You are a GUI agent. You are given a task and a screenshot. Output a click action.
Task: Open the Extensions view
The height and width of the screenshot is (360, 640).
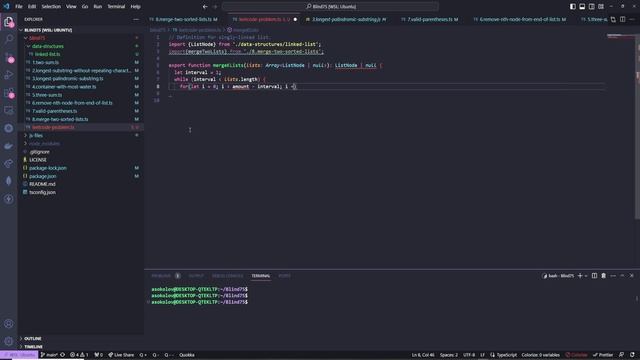(9, 93)
